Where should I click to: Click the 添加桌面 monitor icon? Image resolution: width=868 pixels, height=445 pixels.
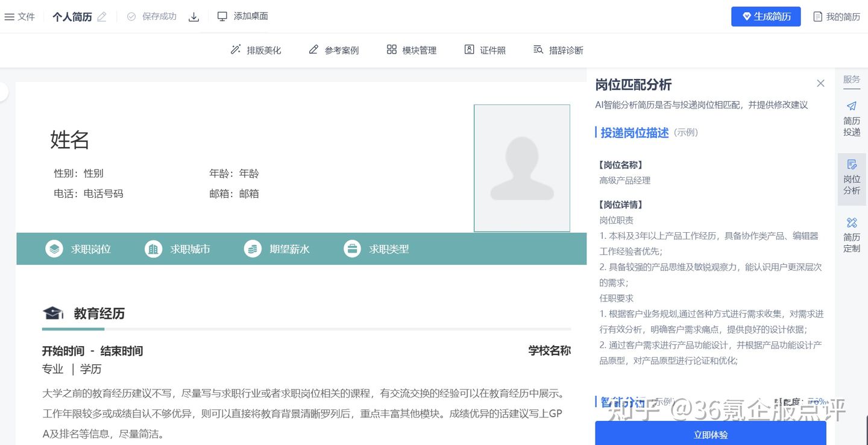coord(222,16)
